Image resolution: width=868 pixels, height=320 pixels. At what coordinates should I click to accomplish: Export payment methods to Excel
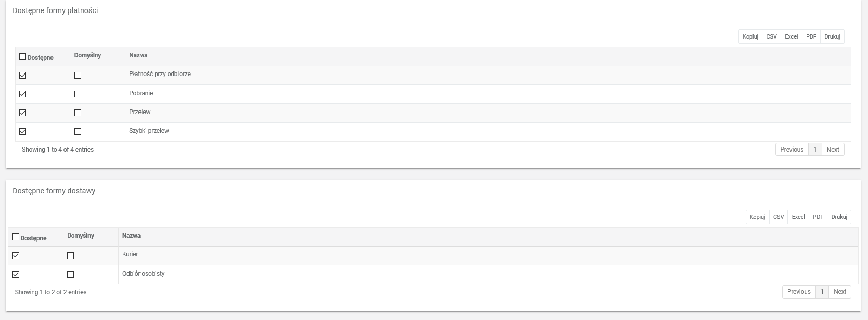[x=791, y=36]
